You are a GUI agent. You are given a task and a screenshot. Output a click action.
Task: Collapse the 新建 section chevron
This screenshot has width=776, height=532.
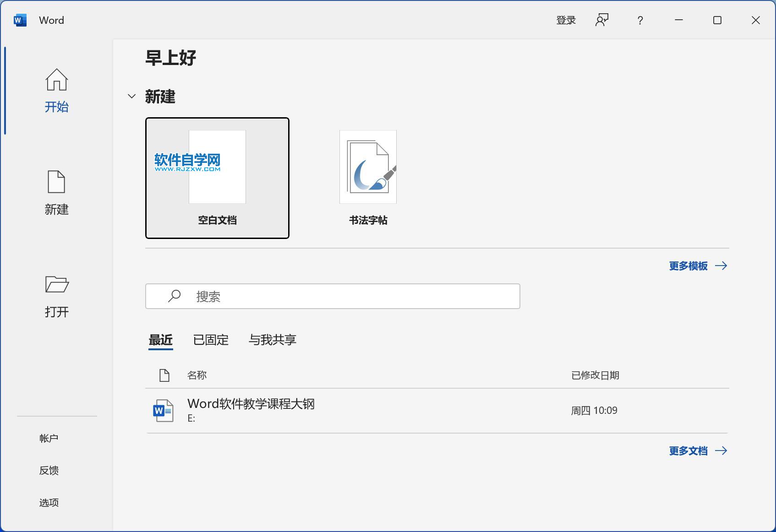[x=131, y=96]
